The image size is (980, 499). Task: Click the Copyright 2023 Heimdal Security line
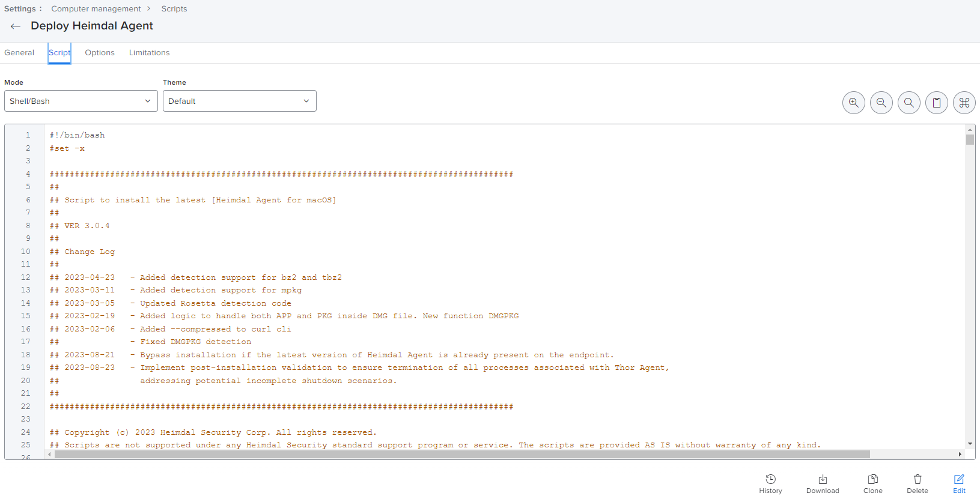point(213,432)
